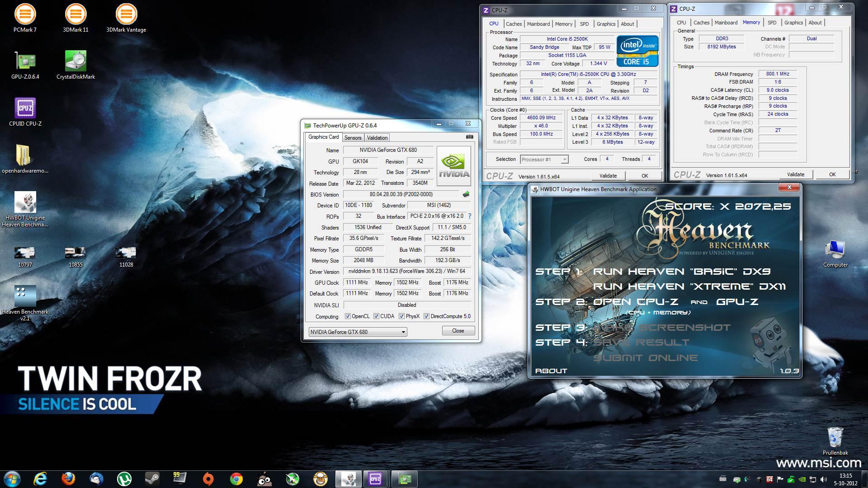Click the BIOS Version field in GPU-Z
The width and height of the screenshot is (868, 488).
click(x=401, y=194)
